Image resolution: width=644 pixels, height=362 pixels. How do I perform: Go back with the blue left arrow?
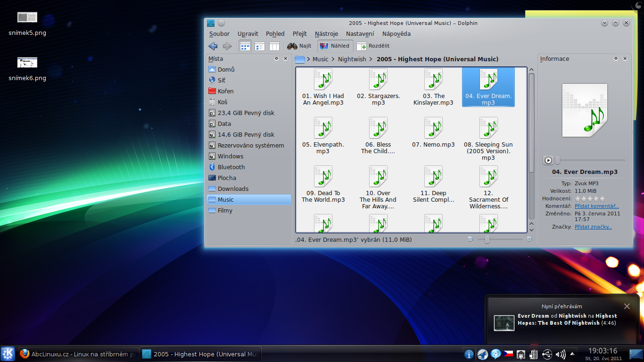(x=213, y=46)
